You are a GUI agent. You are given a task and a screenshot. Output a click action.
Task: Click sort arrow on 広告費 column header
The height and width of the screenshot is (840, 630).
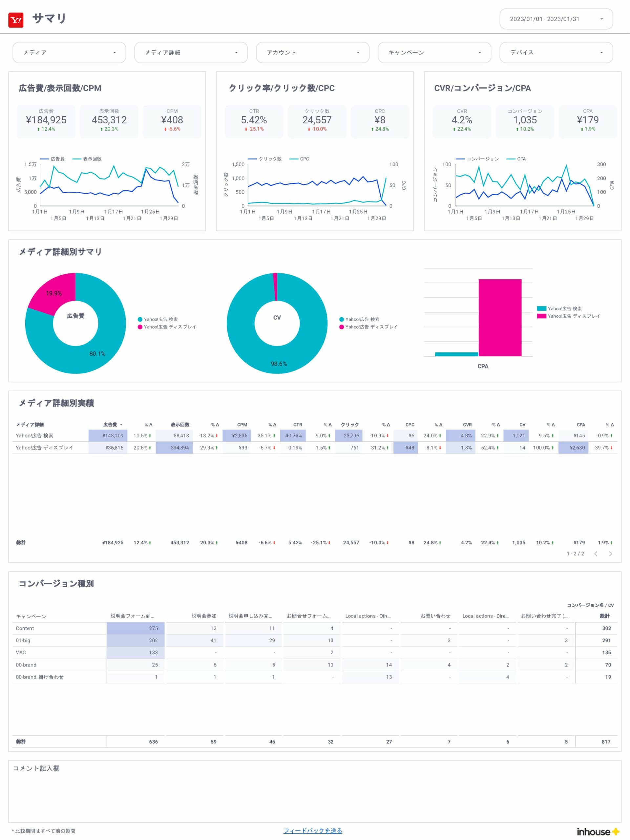point(121,425)
